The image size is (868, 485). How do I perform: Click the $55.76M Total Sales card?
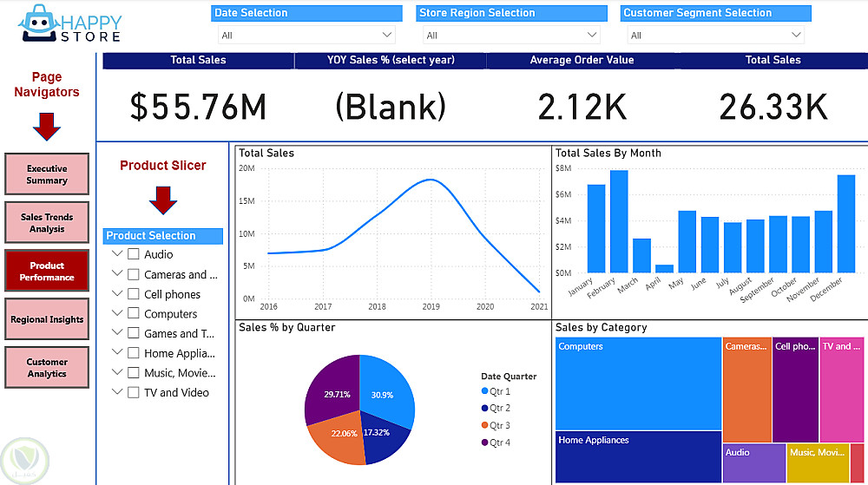pyautogui.click(x=198, y=107)
